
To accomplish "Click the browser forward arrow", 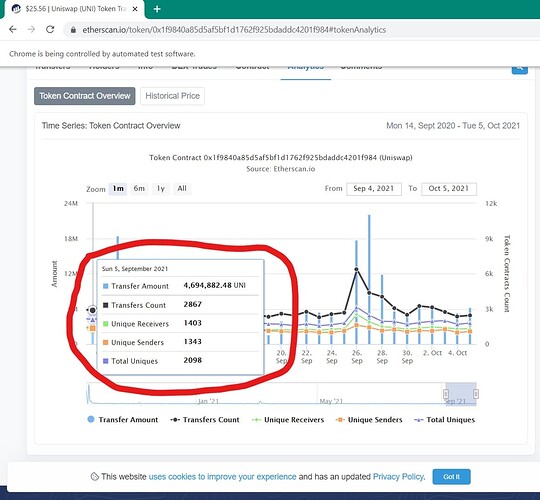I will point(31,30).
